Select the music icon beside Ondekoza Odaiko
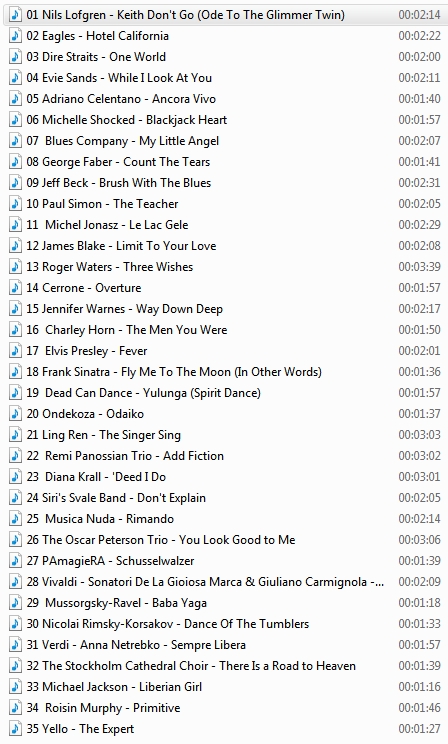 [x=15, y=414]
